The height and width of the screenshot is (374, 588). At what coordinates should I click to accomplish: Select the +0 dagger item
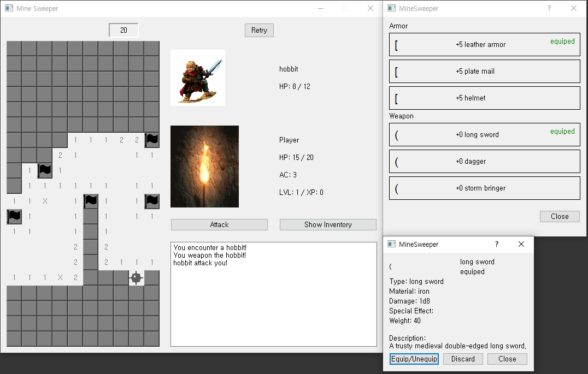[x=485, y=161]
